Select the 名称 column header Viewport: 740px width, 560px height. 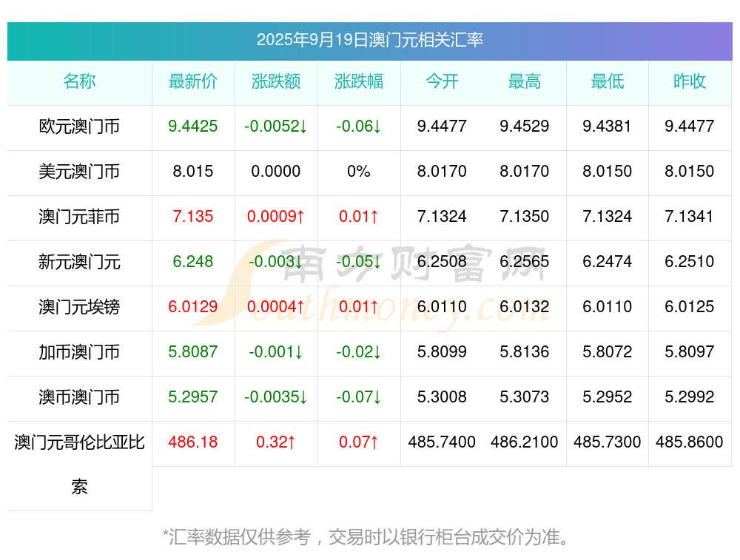[79, 81]
